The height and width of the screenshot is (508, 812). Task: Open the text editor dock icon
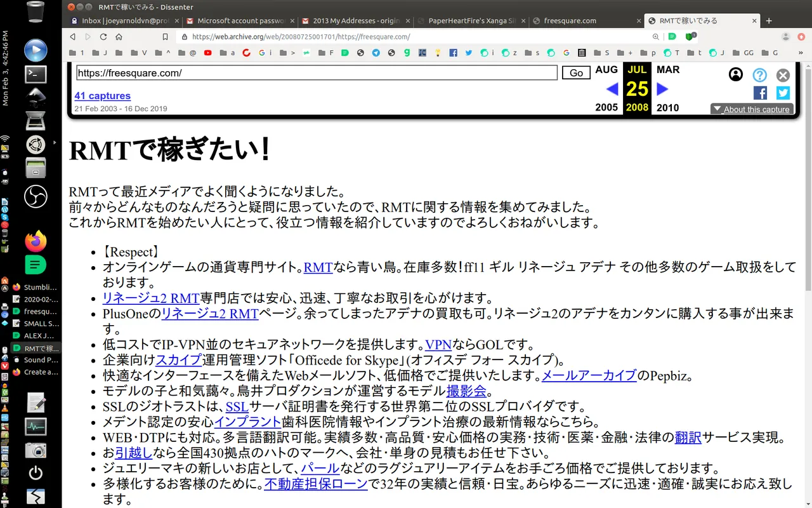(x=36, y=403)
